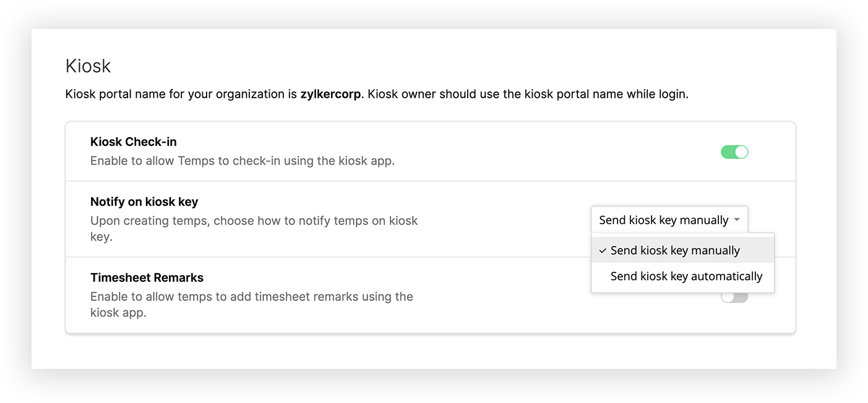
Task: Click the white knob of Kiosk Check-in switch
Action: click(741, 152)
